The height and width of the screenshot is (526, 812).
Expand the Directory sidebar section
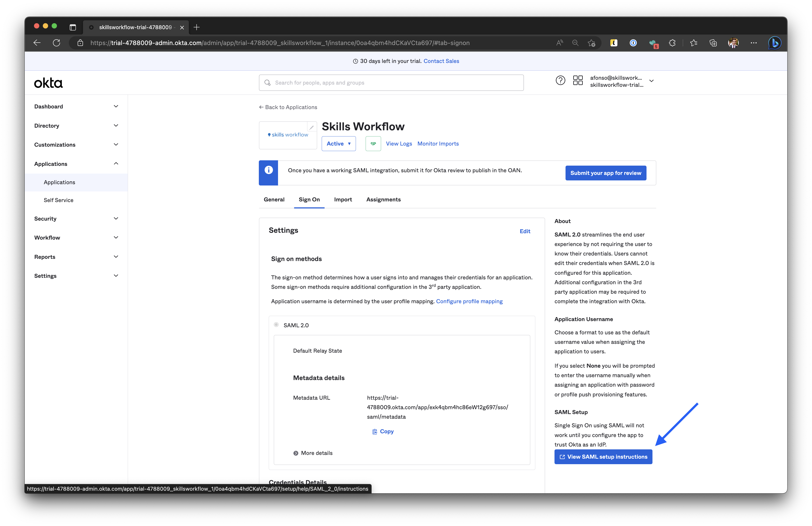coord(76,126)
